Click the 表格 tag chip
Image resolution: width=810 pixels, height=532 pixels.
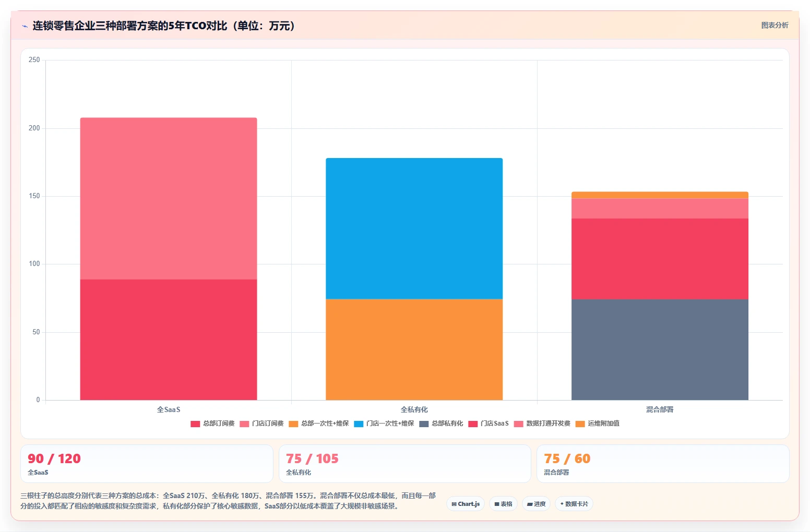[503, 504]
